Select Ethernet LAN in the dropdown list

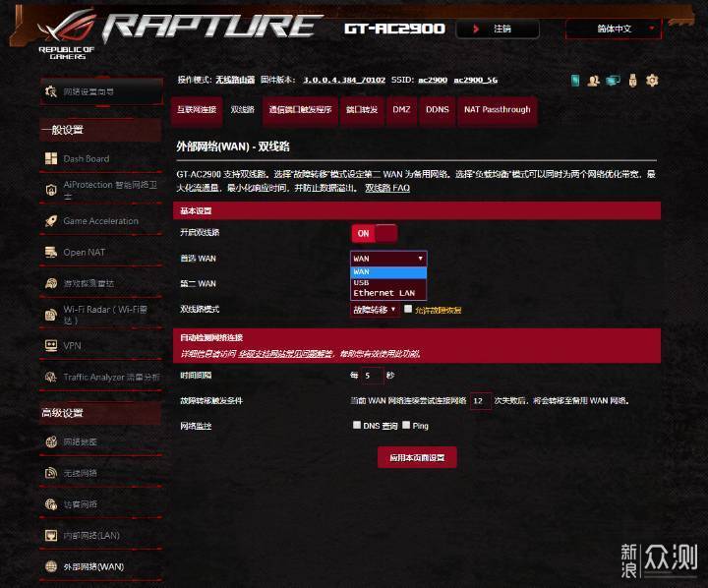point(388,293)
